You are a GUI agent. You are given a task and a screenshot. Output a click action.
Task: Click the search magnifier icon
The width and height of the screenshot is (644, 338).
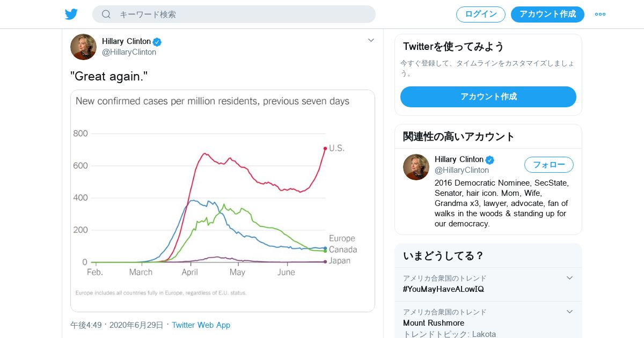tap(106, 14)
